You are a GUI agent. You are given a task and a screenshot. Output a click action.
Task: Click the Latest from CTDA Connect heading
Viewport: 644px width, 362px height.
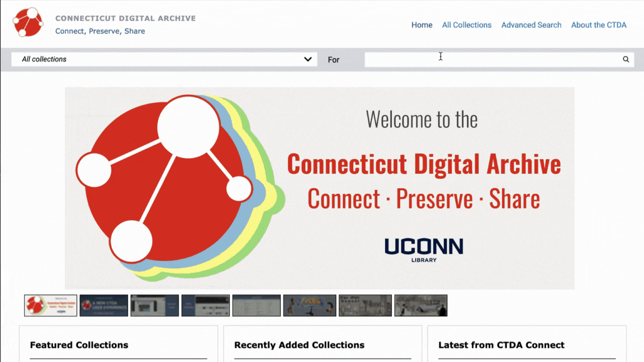501,345
